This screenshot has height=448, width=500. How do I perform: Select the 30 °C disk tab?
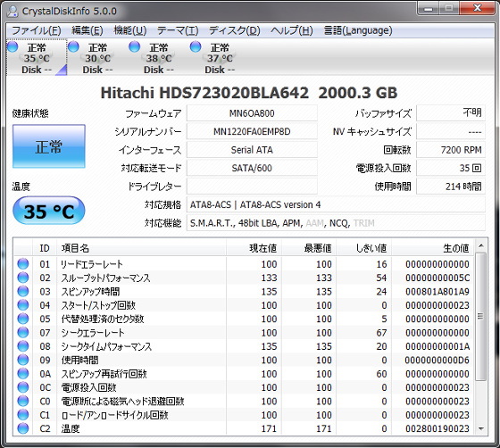click(97, 57)
